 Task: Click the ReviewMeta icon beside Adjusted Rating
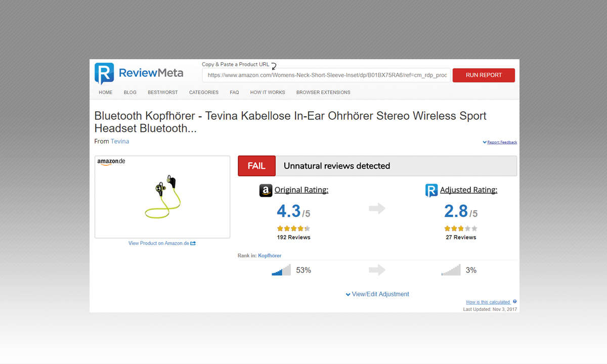click(431, 191)
